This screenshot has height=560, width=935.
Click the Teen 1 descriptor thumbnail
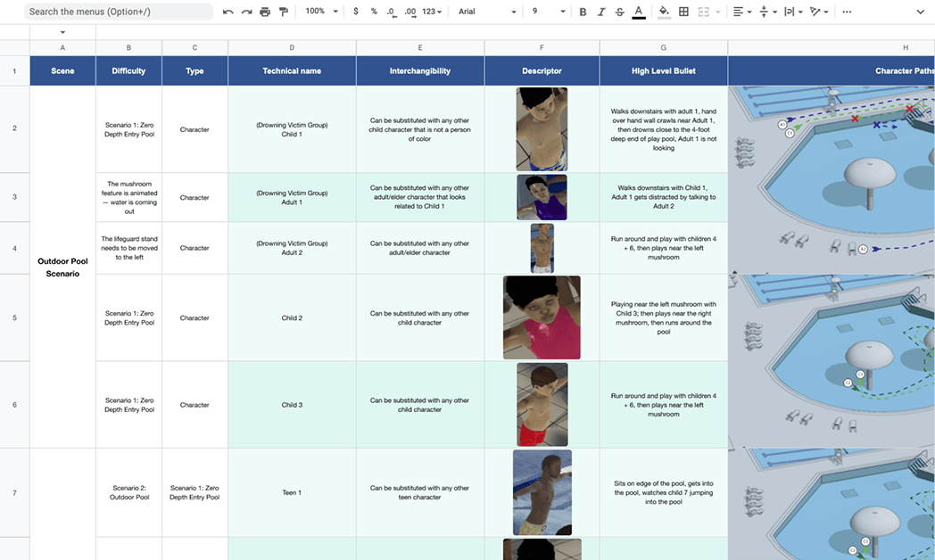(542, 493)
